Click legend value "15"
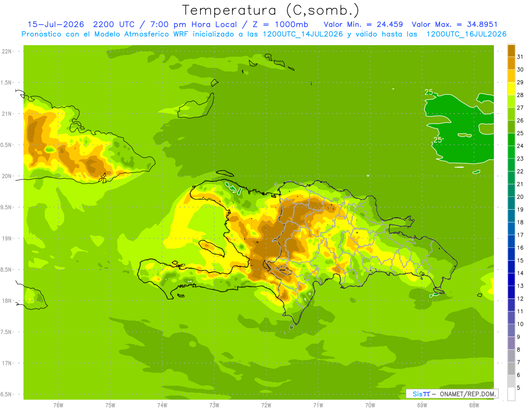The width and height of the screenshot is (532, 411). 520,260
